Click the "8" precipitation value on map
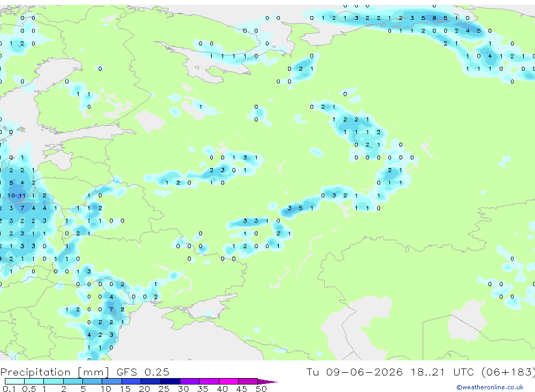This screenshot has height=392, width=535. 434,18
